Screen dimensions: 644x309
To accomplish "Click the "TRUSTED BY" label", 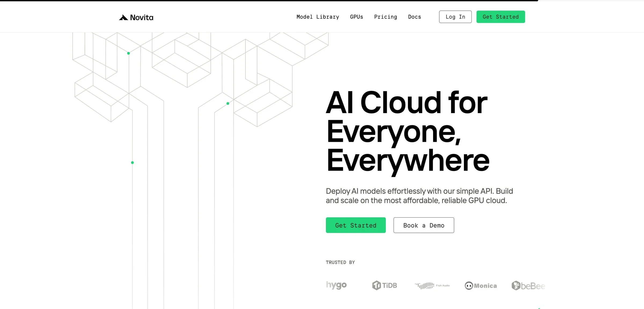I will click(x=340, y=262).
